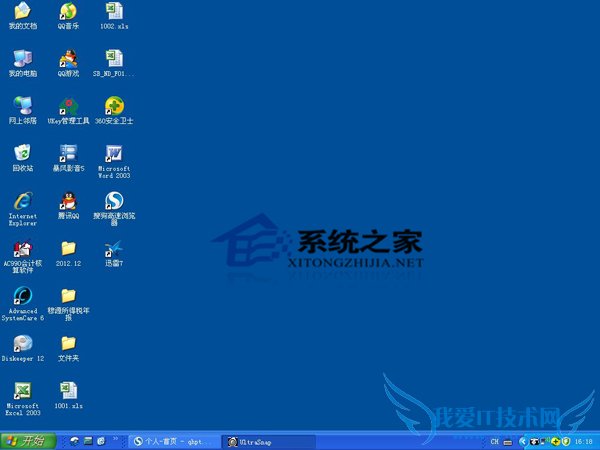
Task: Click the Show Desktop Quick Launch icon
Action: 88,441
